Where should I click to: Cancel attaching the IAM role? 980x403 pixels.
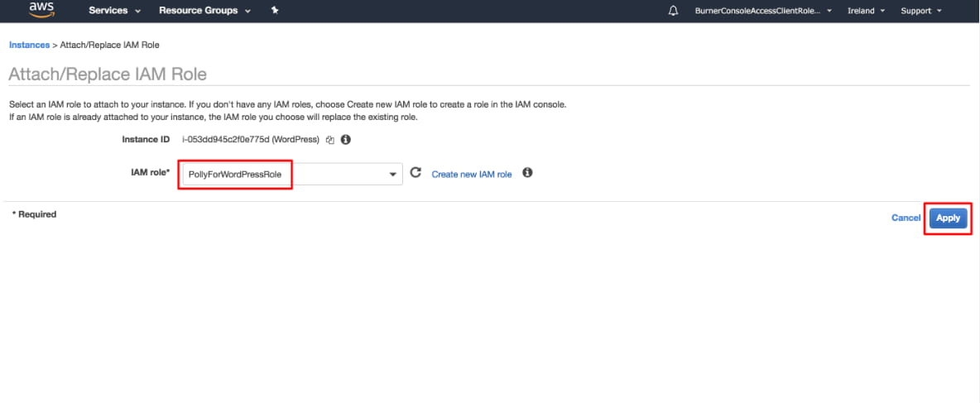point(906,218)
